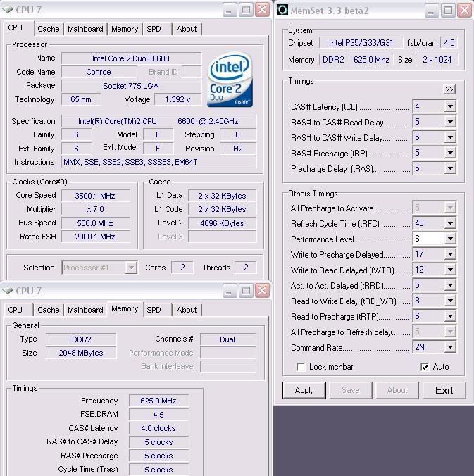Click the Intel Core 2 Duo logo
The height and width of the screenshot is (476, 474).
[x=230, y=80]
